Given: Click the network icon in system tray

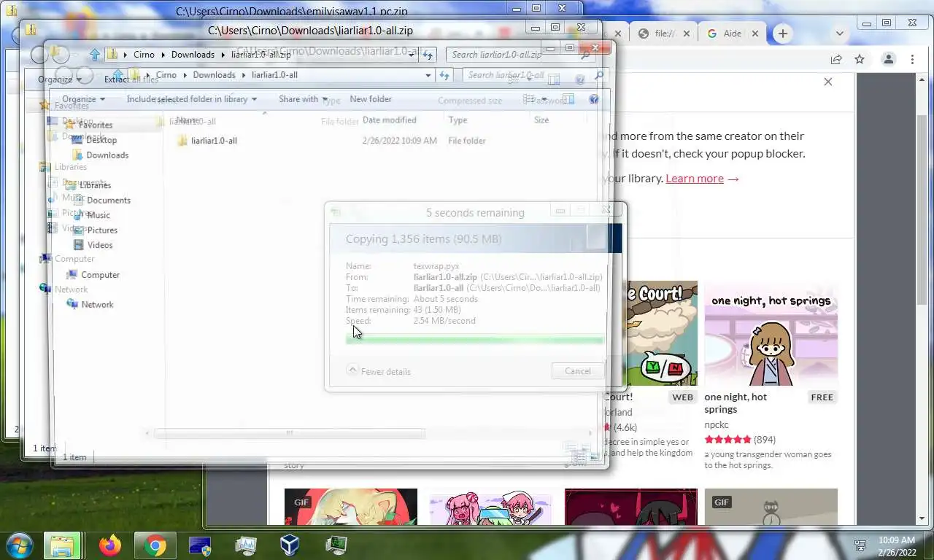Looking at the screenshot, I should [x=861, y=545].
